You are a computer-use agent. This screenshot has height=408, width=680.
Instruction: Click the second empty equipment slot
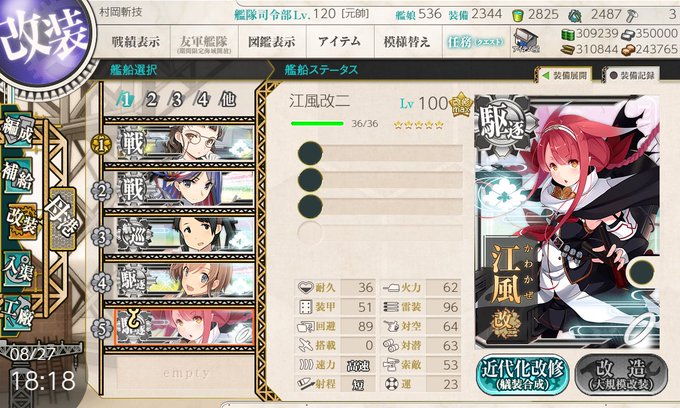click(380, 180)
